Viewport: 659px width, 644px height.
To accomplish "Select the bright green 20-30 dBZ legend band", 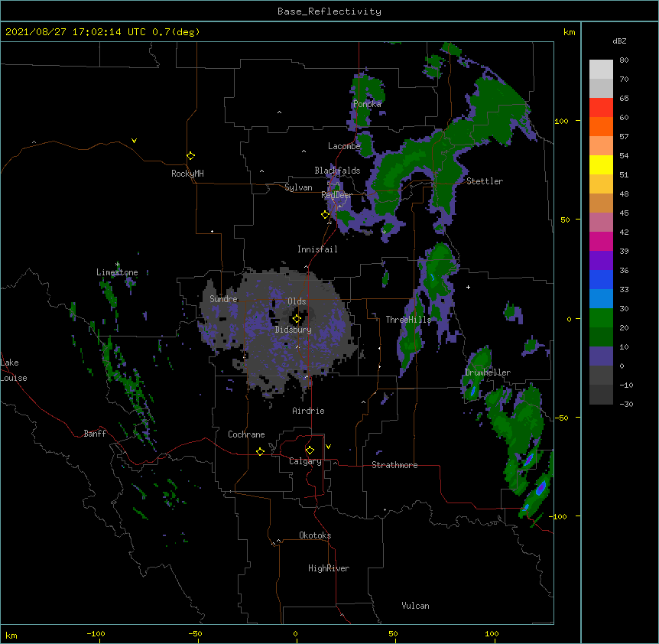I will [601, 318].
